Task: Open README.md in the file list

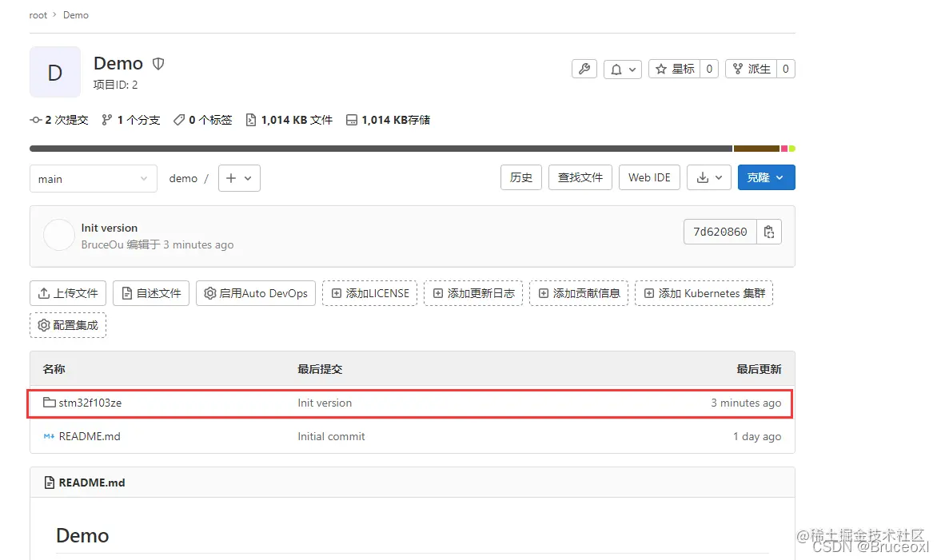Action: click(90, 436)
